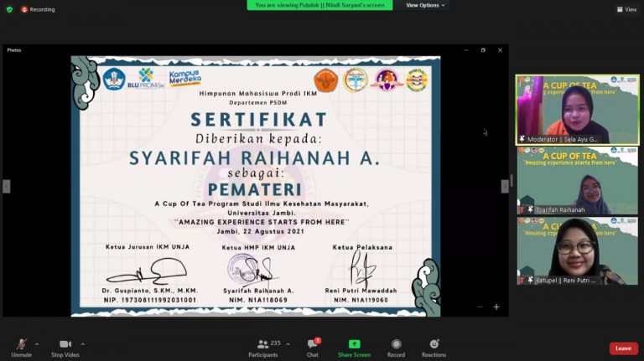Image resolution: width=644 pixels, height=361 pixels.
Task: Close the shared Photos window
Action: [500, 50]
